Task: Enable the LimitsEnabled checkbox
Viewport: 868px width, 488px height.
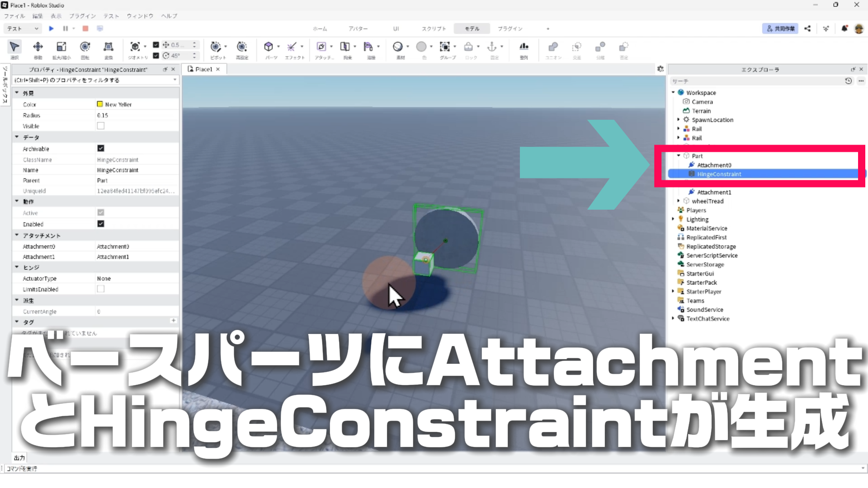Action: [x=101, y=289]
